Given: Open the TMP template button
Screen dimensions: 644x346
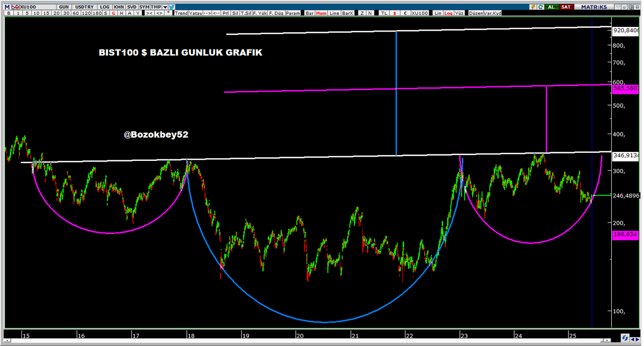Looking at the screenshot, I should (156, 7).
